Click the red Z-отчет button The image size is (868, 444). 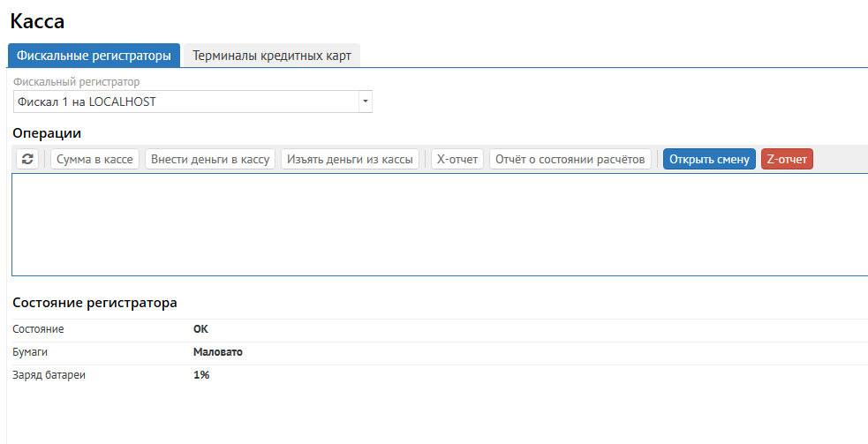click(x=787, y=159)
